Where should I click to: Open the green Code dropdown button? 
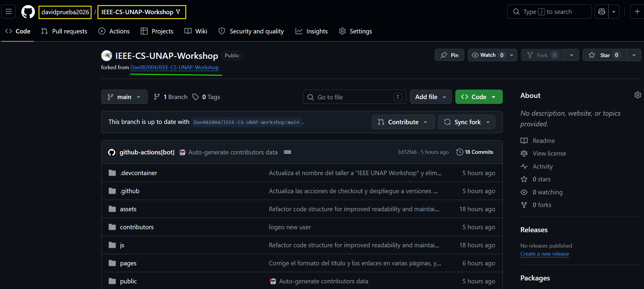tap(479, 97)
